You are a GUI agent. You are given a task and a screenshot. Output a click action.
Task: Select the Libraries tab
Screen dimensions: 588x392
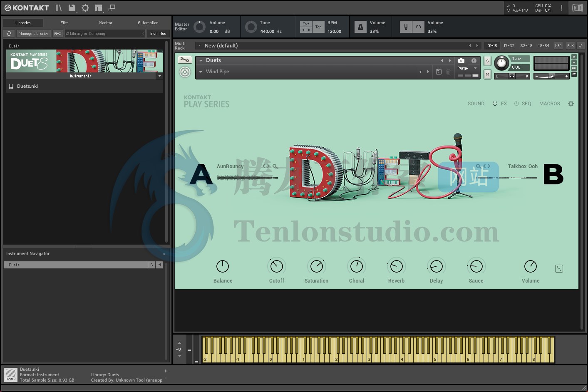tap(23, 23)
